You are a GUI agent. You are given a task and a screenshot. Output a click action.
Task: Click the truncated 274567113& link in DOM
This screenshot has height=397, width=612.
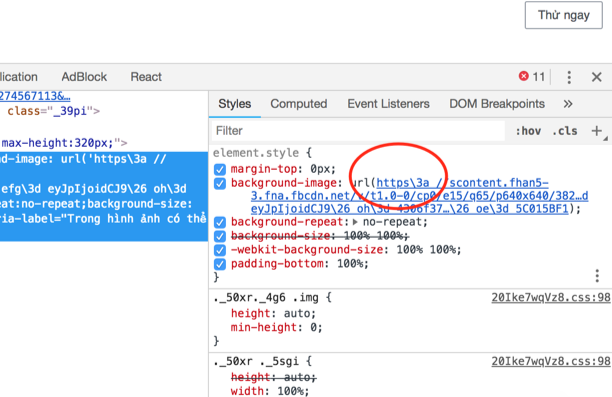35,96
